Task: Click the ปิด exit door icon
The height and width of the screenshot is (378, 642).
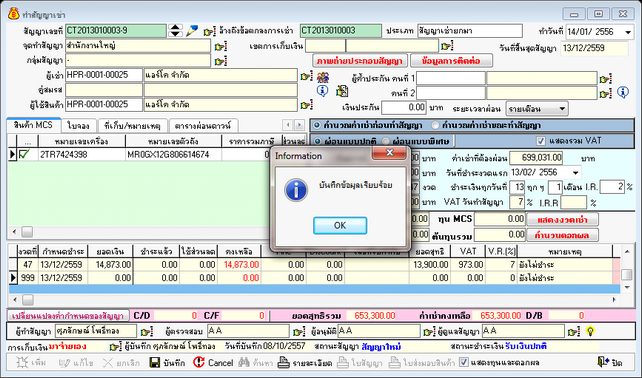Action: [x=603, y=362]
